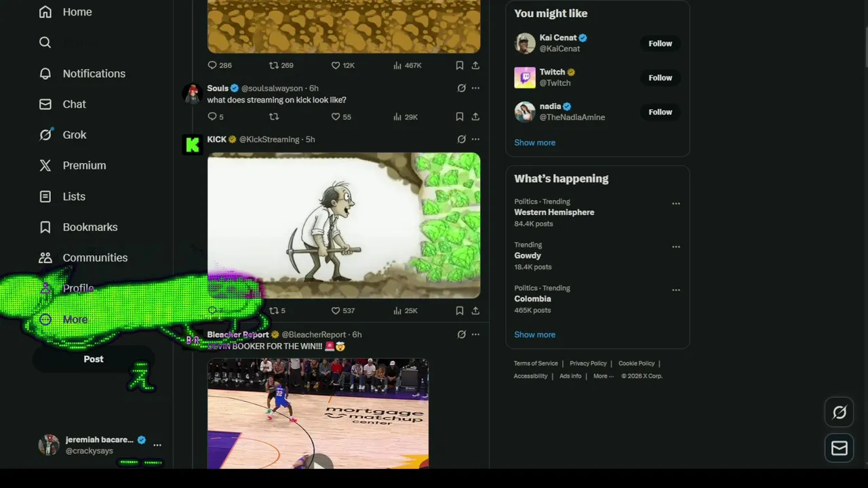Image resolution: width=868 pixels, height=488 pixels.
Task: Show more suggestions under You might like
Action: (x=534, y=143)
